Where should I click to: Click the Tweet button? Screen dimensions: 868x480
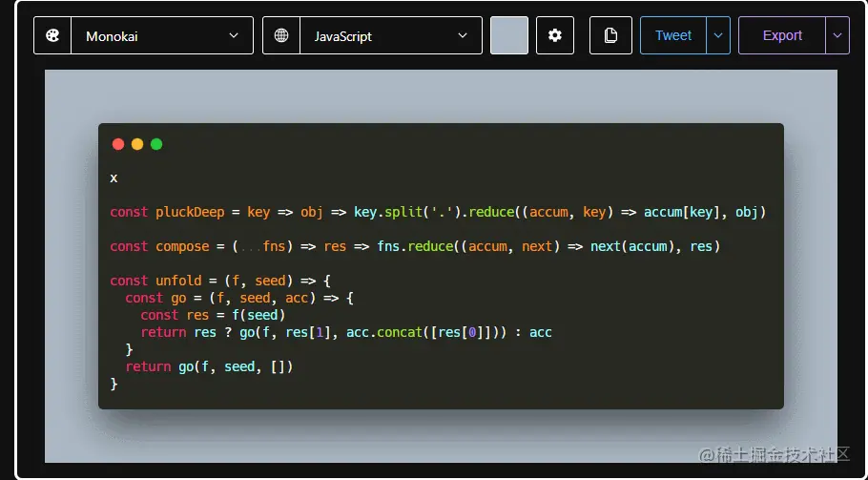[673, 35]
